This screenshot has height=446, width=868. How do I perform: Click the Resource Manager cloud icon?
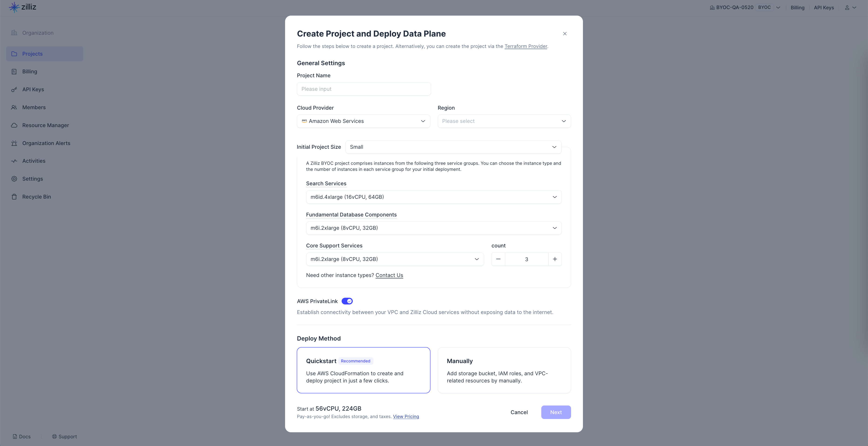tap(14, 125)
